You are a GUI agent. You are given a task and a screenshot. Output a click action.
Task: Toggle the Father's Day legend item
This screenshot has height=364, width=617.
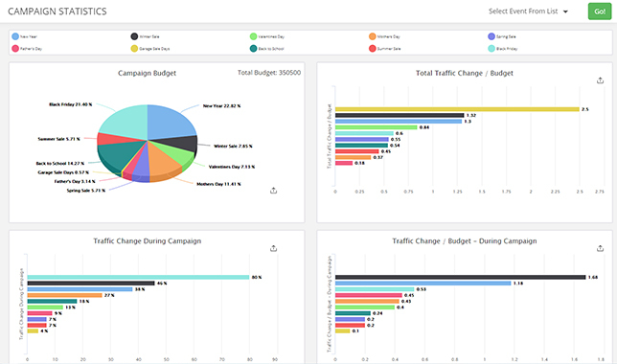point(27,49)
